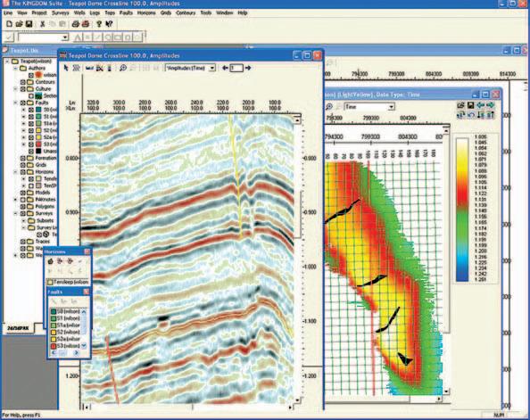Click the What's This context help icon
Screen dimensions: 530x420
109,24
